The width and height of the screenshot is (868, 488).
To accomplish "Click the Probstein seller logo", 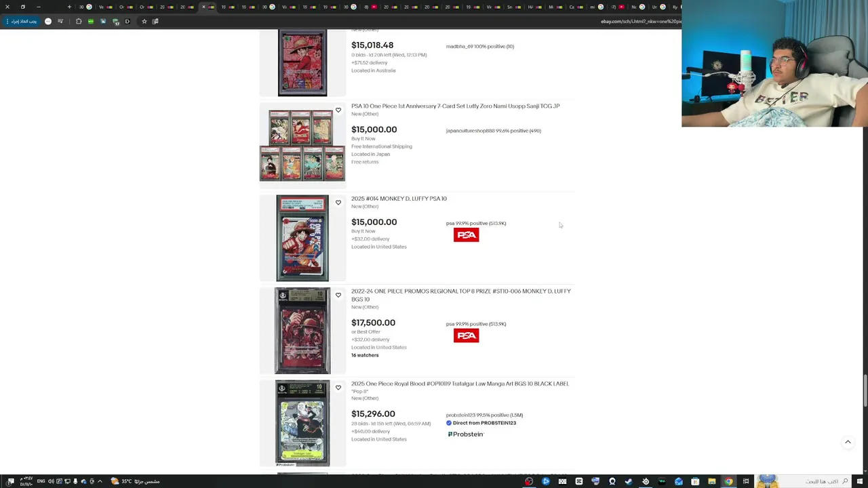I will (466, 434).
